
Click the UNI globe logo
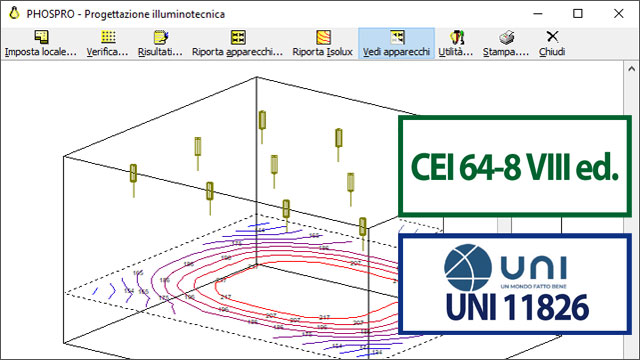point(468,268)
